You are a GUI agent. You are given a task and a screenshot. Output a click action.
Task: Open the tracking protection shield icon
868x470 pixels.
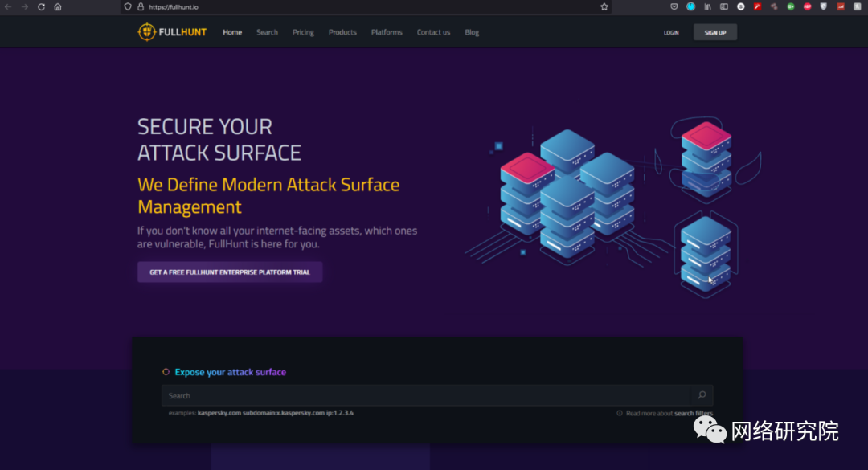[128, 6]
